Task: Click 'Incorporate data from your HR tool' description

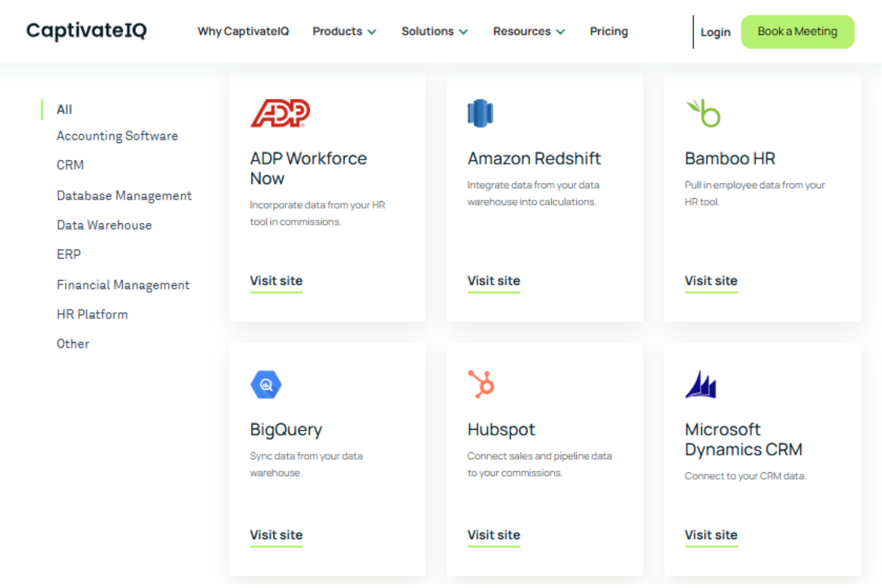Action: [318, 213]
